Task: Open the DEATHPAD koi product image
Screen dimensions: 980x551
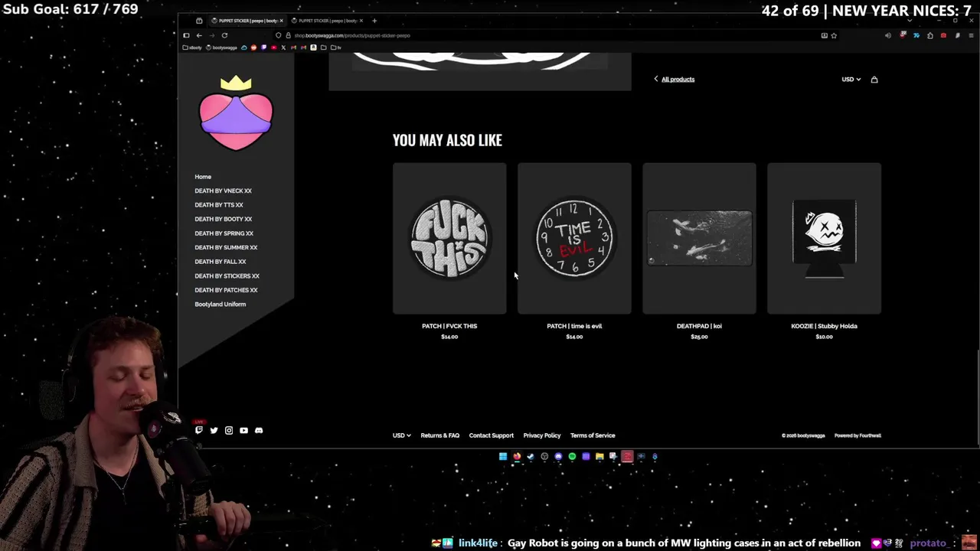Action: [699, 238]
